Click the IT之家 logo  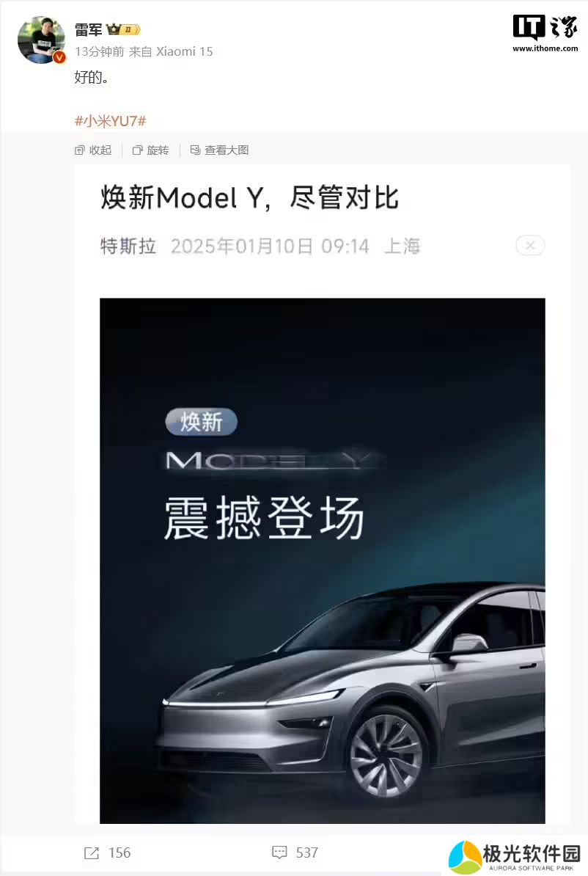point(545,34)
